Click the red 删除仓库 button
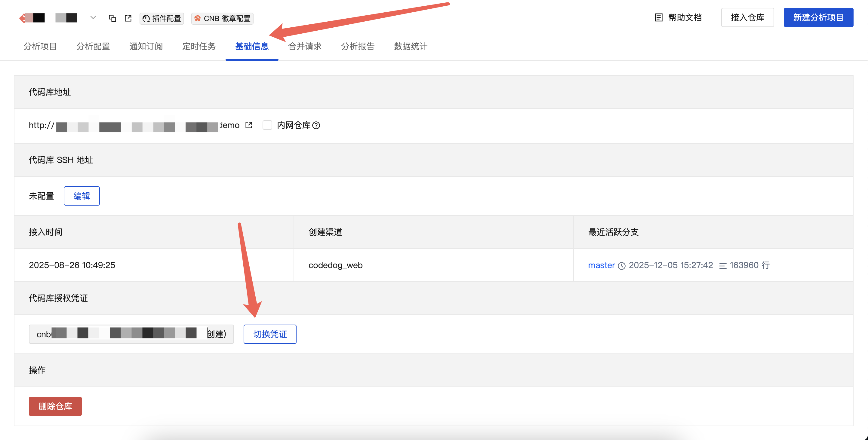 coord(55,406)
